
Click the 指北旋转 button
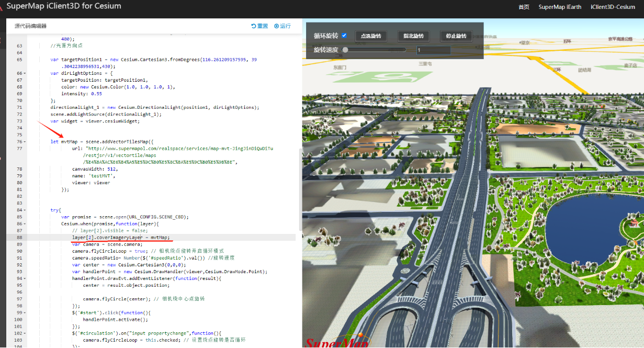pos(413,36)
